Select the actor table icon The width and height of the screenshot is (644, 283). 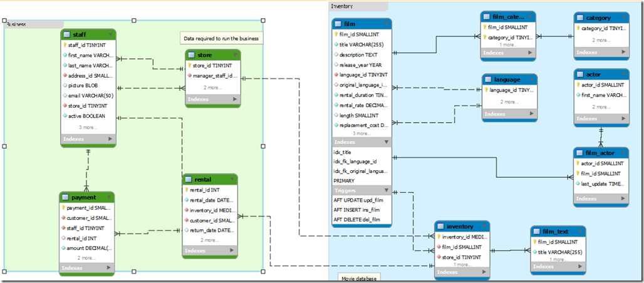(580, 75)
